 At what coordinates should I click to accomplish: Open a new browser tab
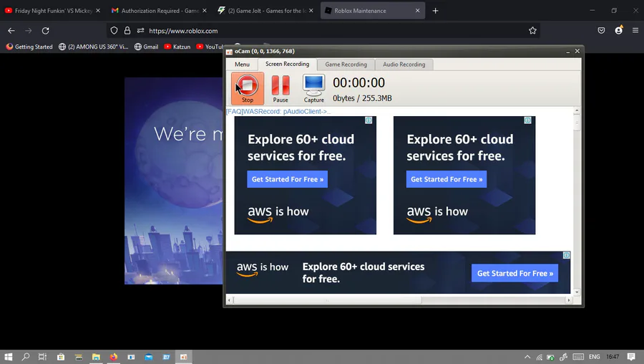coord(435,11)
